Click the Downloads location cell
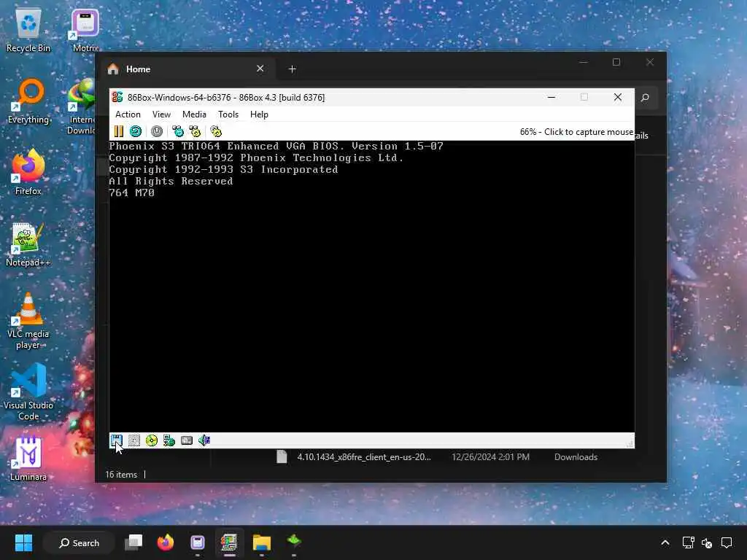Screen dimensions: 747x560 (x=576, y=457)
